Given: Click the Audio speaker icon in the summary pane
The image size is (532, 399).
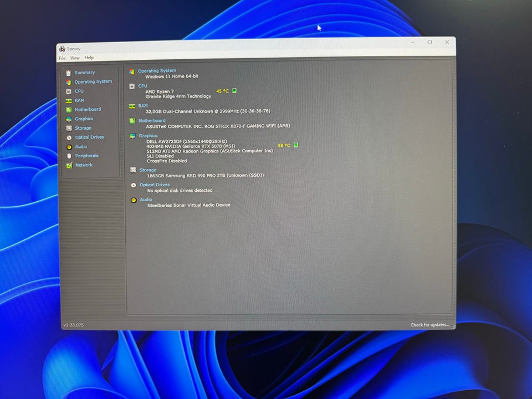Looking at the screenshot, I should tap(134, 200).
